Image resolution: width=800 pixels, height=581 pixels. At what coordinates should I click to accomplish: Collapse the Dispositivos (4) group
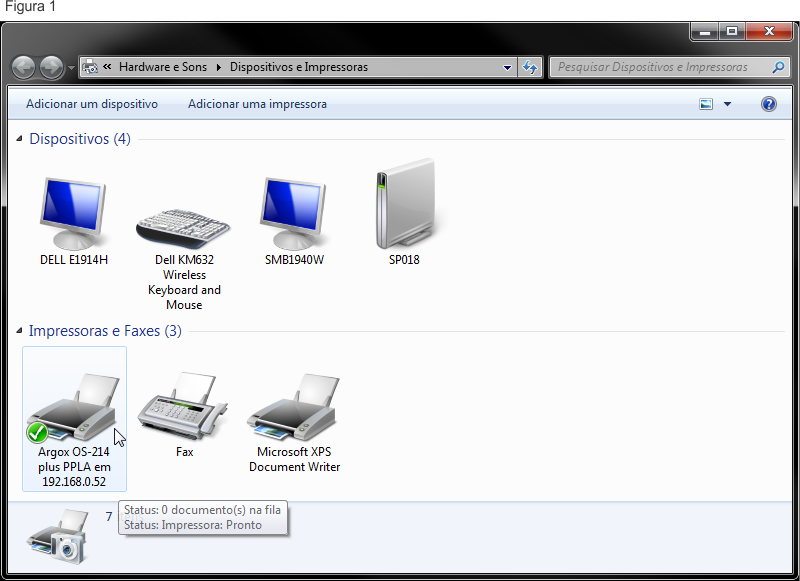point(19,138)
